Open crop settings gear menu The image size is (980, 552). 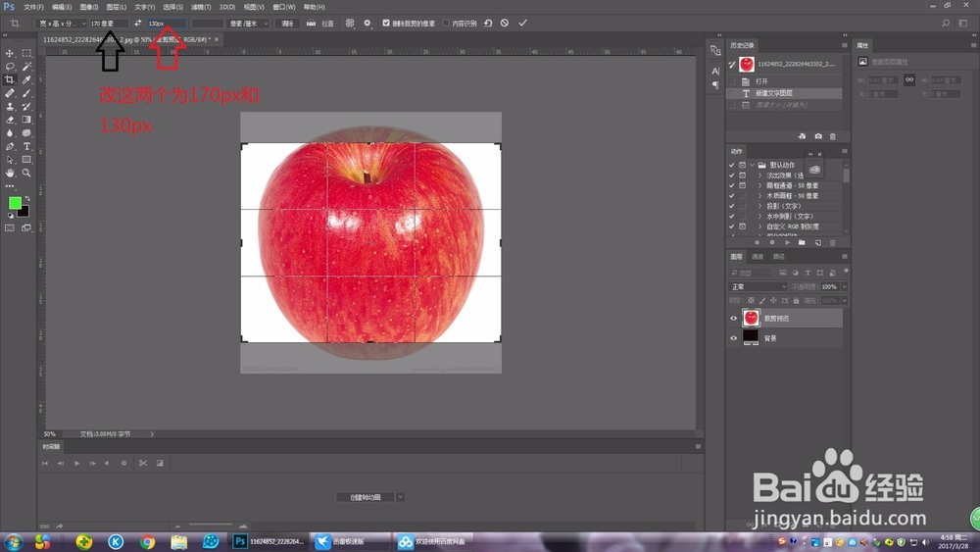point(367,24)
